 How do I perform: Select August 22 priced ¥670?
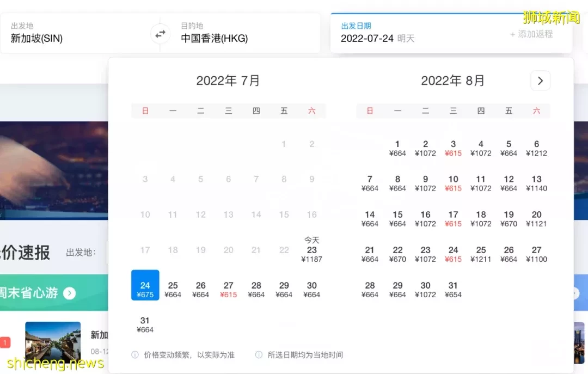397,254
